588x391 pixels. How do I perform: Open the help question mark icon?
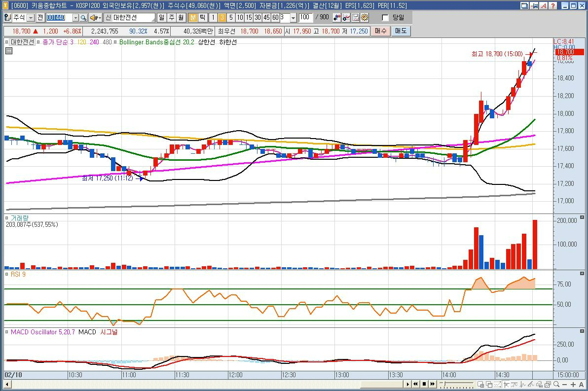click(553, 5)
